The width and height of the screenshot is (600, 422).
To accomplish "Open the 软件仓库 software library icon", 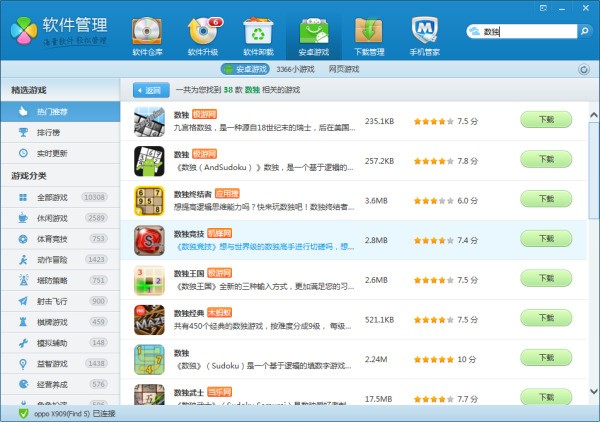I will pos(147,36).
